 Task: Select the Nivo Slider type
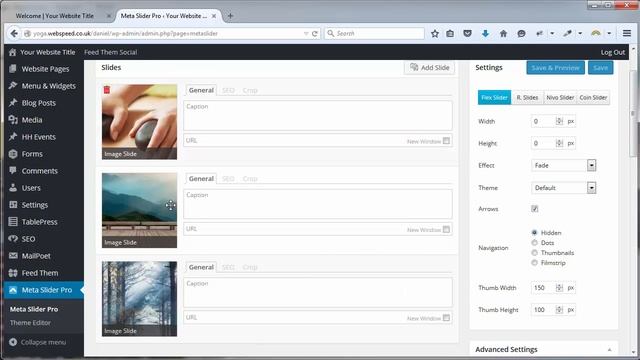coord(560,98)
